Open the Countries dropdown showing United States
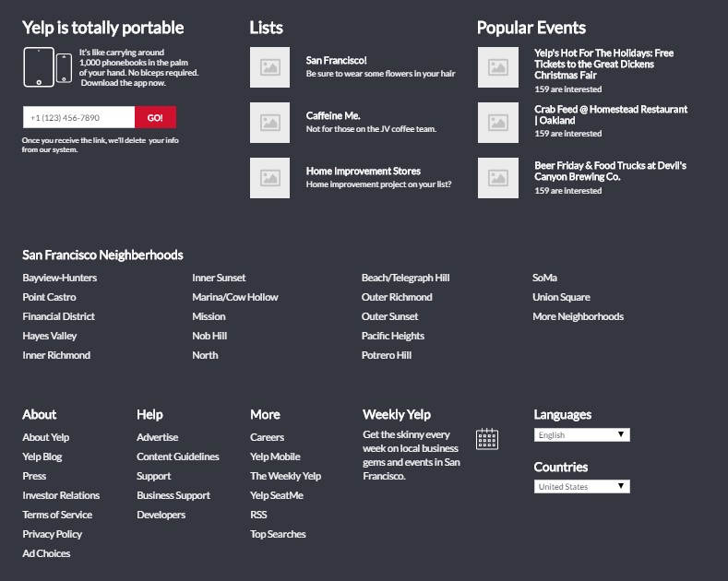The height and width of the screenshot is (581, 728). point(582,486)
